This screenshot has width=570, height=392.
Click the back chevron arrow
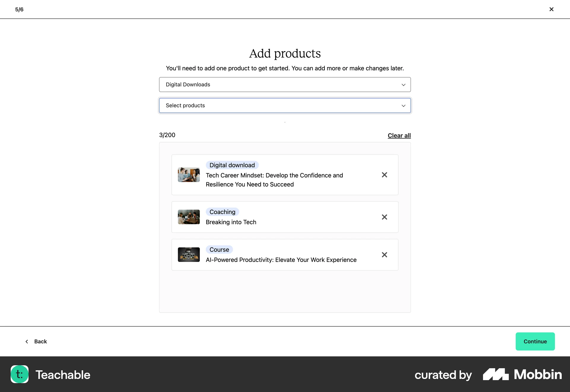pos(27,342)
